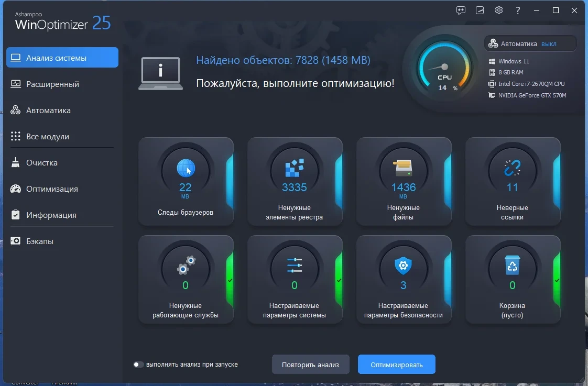
Task: Click the broken link icon
Action: click(x=512, y=168)
